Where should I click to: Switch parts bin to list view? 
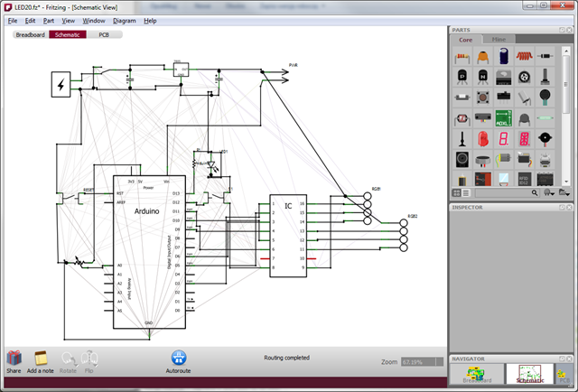[465, 192]
